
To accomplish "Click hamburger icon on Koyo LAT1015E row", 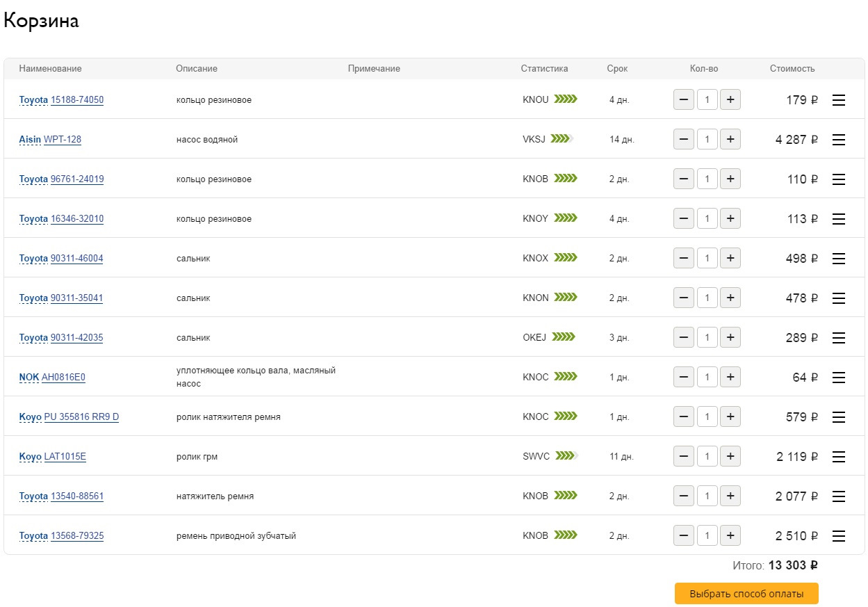I will pos(839,457).
